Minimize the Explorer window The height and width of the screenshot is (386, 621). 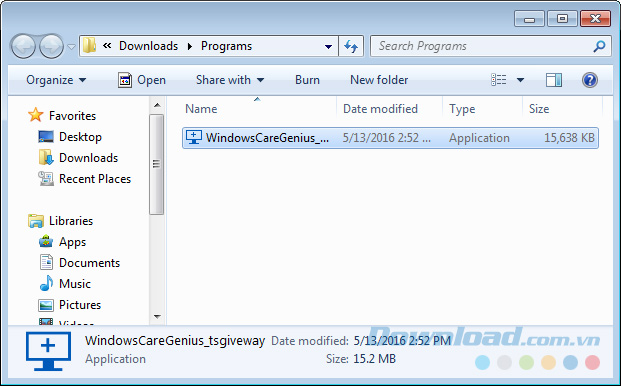(530, 19)
